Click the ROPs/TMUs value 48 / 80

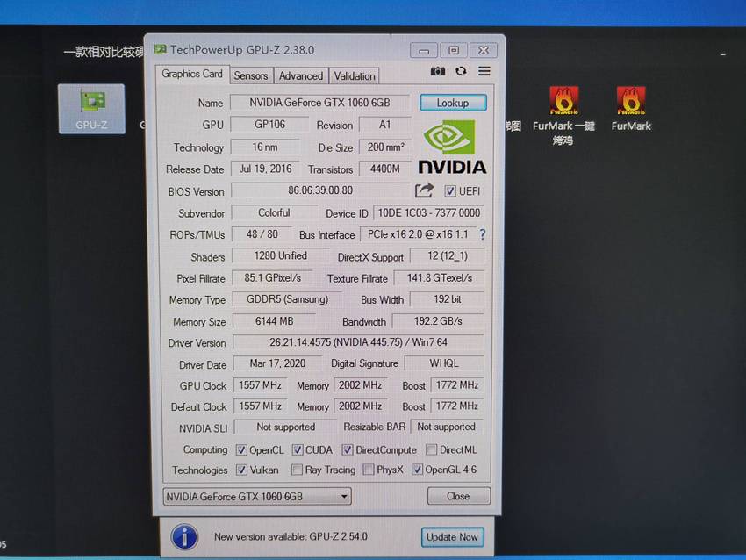pos(262,234)
